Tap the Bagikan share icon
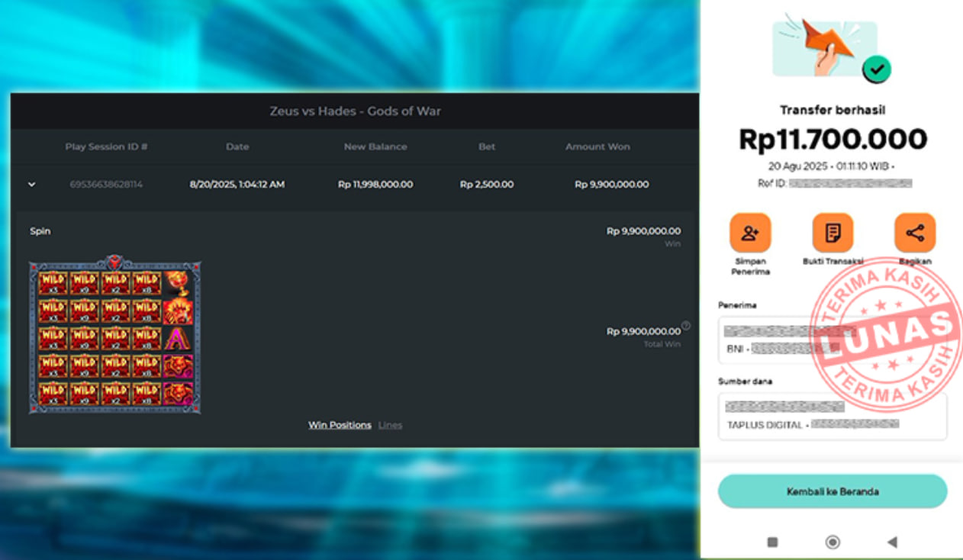 tap(915, 233)
